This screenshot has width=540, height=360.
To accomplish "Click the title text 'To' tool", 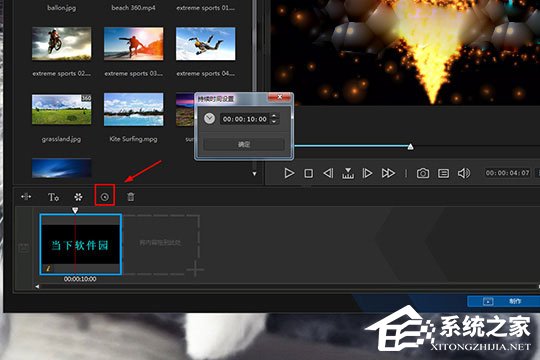I will tap(53, 197).
